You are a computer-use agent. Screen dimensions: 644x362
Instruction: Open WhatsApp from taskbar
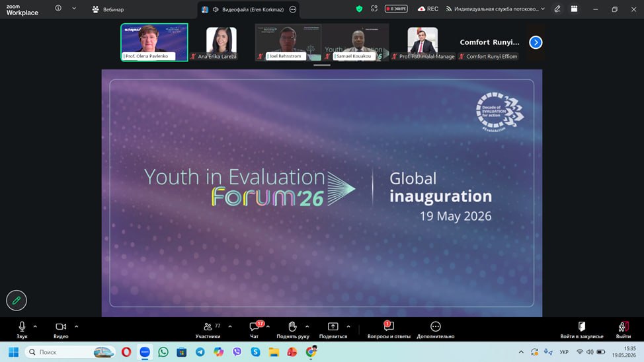point(163,352)
